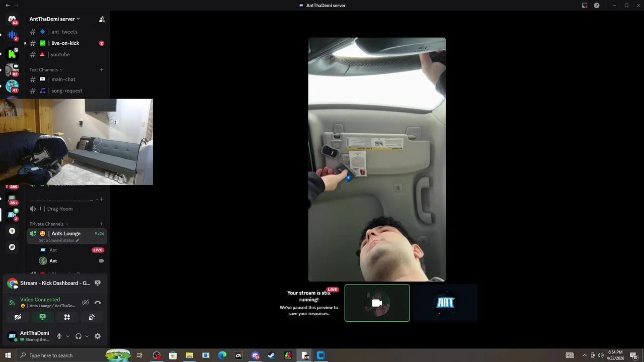Select the Ants Lounge voice channel

pyautogui.click(x=66, y=236)
